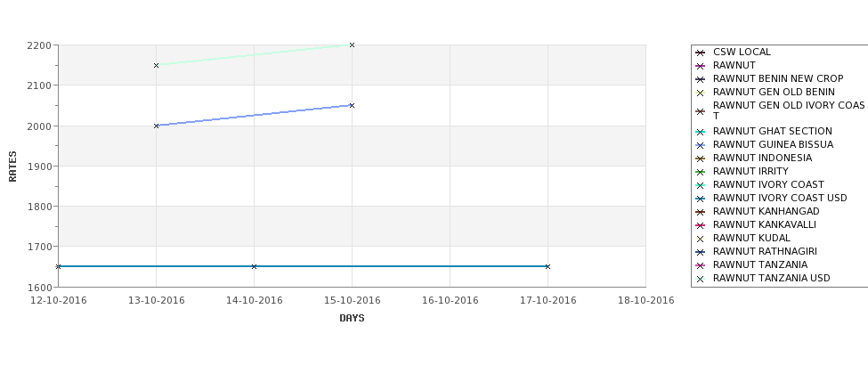Click the RAWNUT KANKAVALLI legend marker

click(701, 225)
